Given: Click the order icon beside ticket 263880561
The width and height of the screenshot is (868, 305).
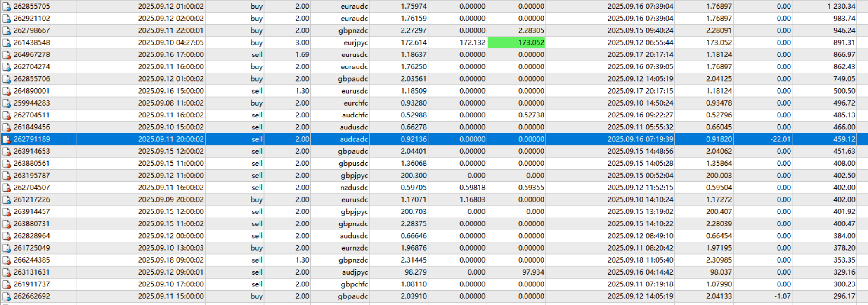Looking at the screenshot, I should tap(7, 164).
